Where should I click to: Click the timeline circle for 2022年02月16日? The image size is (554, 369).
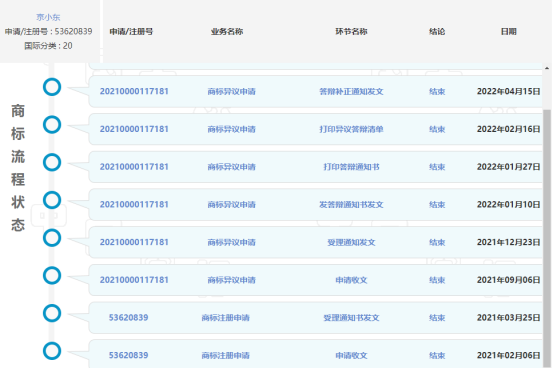52,125
